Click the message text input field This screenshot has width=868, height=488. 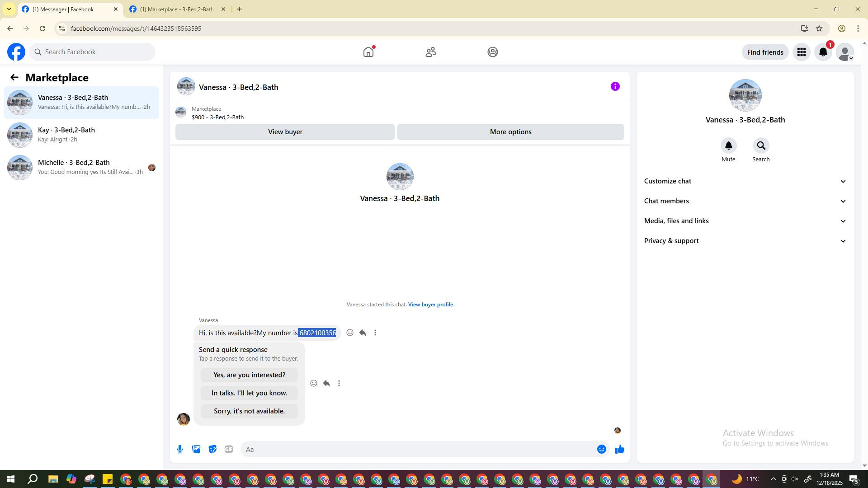418,449
